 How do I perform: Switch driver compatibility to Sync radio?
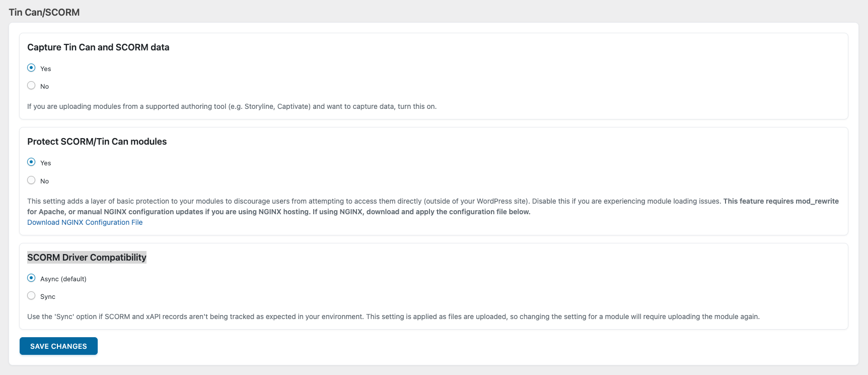(x=31, y=296)
